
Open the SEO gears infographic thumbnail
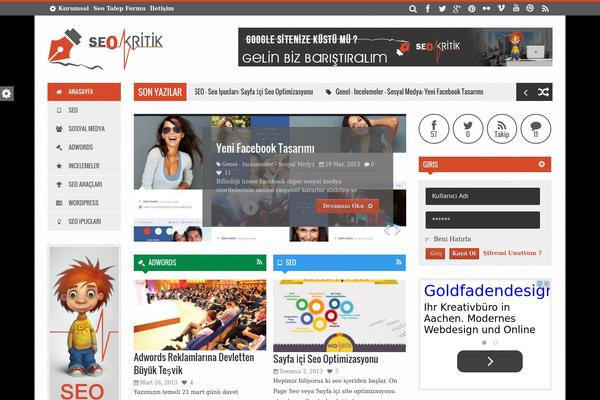pos(339,316)
